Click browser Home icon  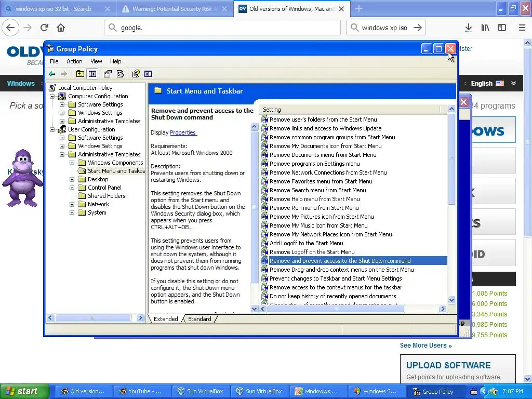tap(61, 28)
